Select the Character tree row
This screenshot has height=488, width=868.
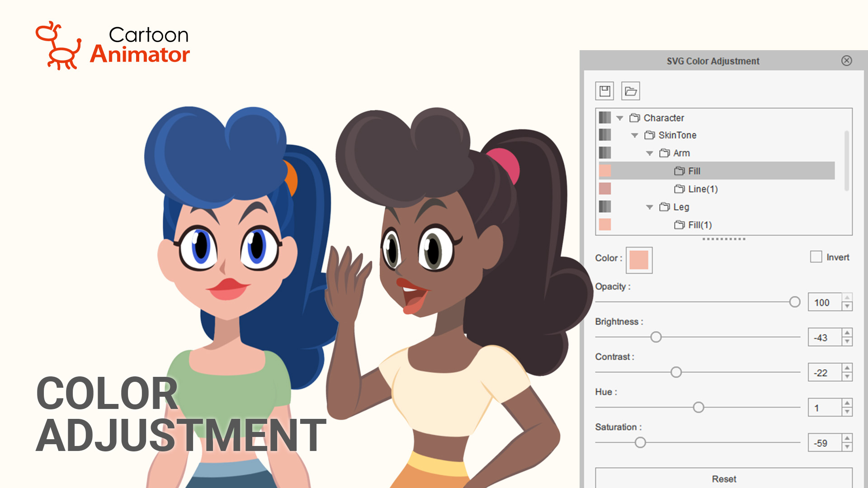717,118
